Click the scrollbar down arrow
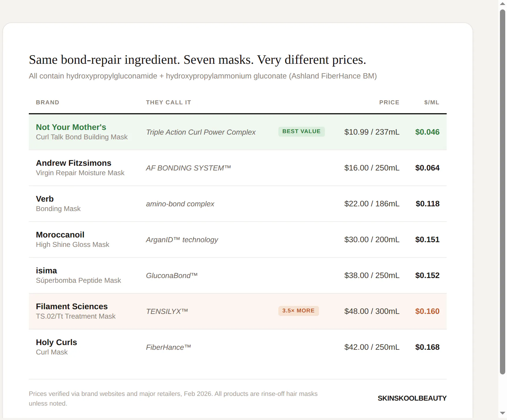Viewport: 507px width, 420px height. [x=503, y=413]
